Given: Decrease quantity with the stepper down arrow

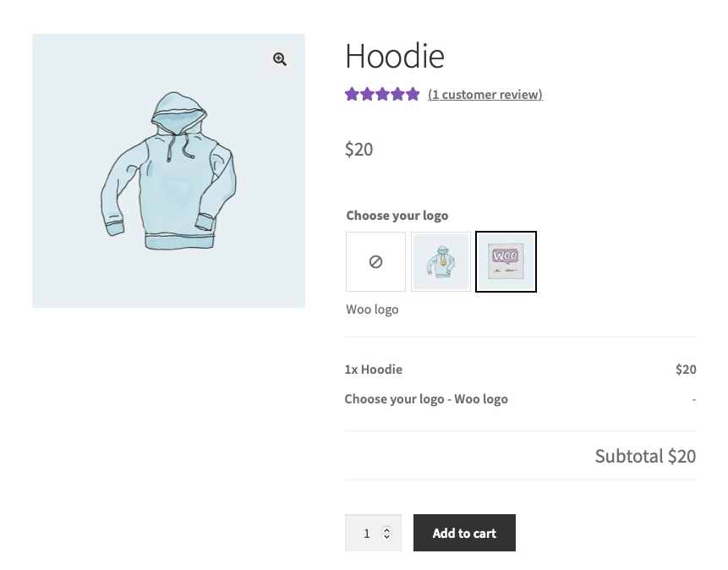Looking at the screenshot, I should point(387,537).
